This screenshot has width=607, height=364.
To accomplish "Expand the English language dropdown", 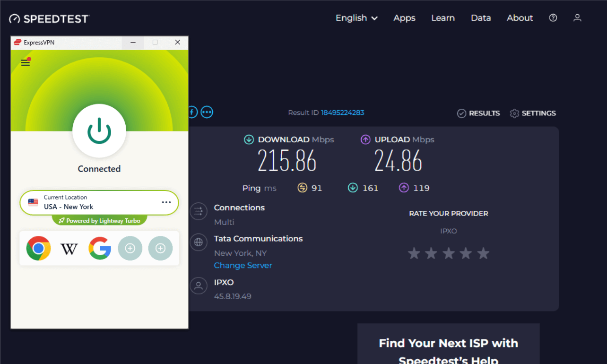I will coord(356,17).
